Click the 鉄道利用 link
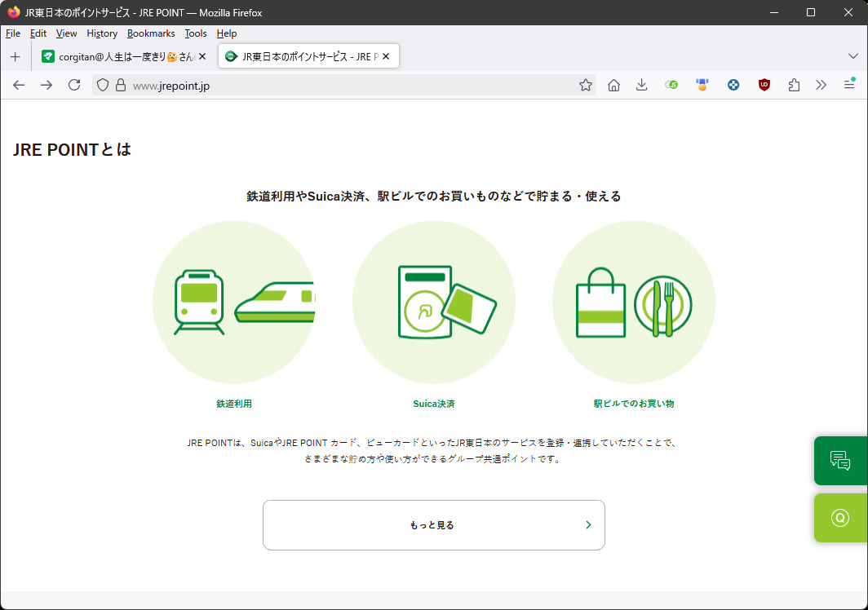868x610 pixels. [233, 404]
